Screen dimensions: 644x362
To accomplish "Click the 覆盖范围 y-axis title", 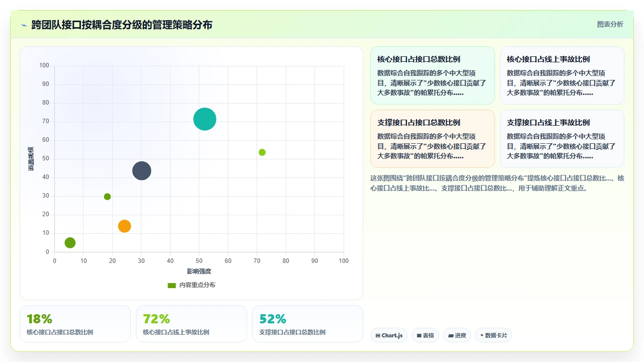I will tap(31, 159).
